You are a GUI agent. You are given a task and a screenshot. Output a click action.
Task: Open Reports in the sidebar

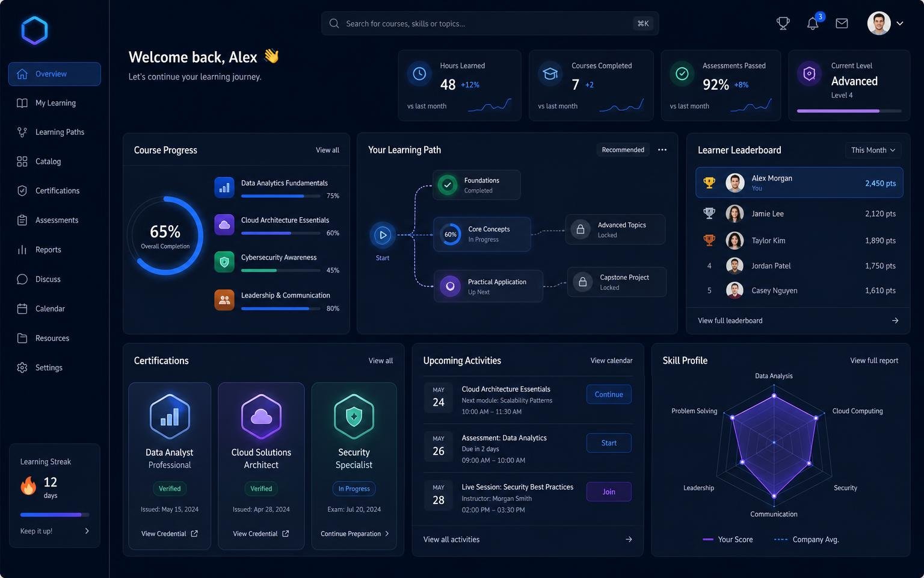tap(55, 250)
